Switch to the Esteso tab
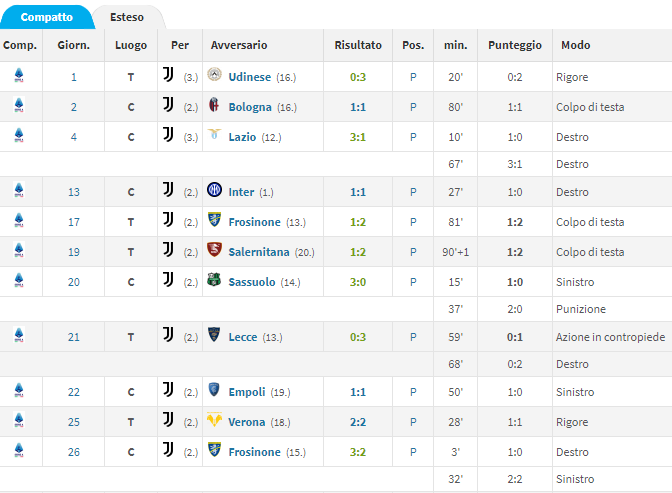 pyautogui.click(x=127, y=17)
